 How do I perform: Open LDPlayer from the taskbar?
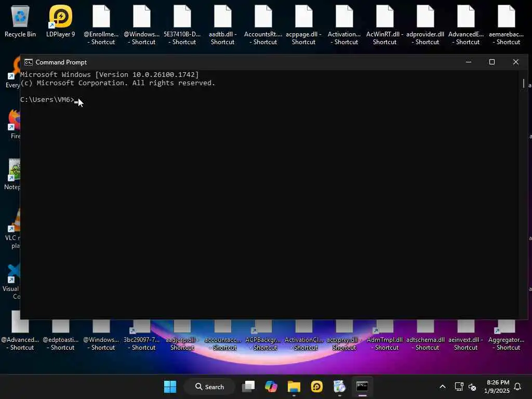[x=316, y=387]
